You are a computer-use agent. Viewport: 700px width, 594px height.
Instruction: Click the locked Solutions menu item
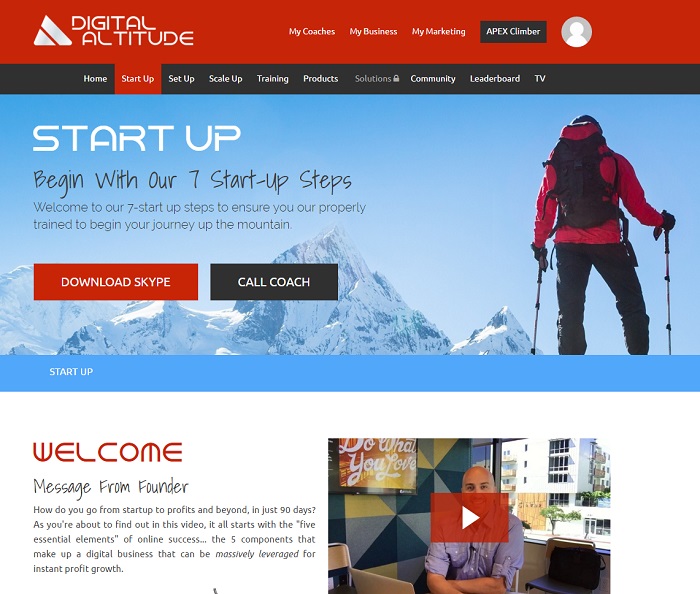(x=377, y=79)
